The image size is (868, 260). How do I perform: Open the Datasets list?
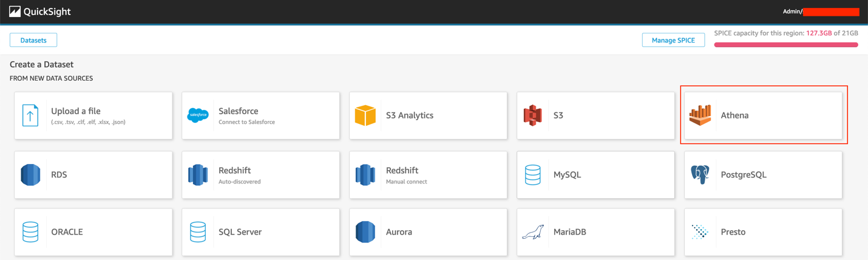tap(33, 40)
